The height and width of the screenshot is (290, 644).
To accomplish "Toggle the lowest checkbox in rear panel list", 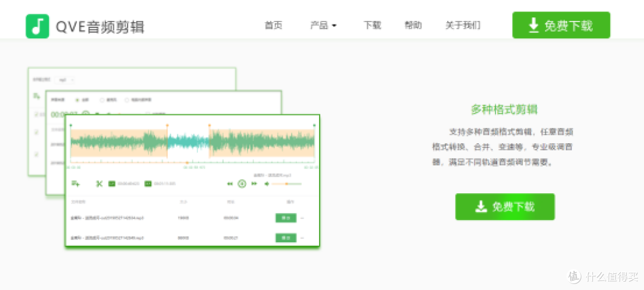I will pyautogui.click(x=36, y=154).
